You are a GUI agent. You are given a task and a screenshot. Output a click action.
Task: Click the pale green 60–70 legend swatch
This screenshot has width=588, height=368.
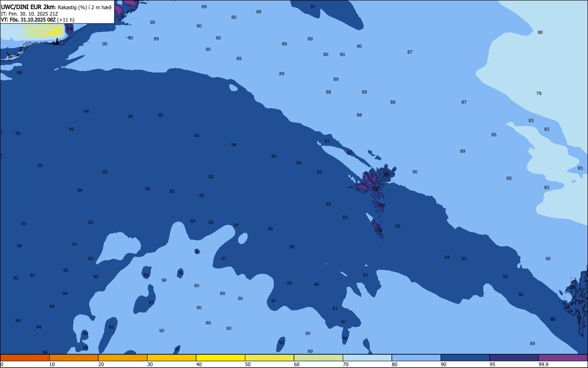click(318, 357)
